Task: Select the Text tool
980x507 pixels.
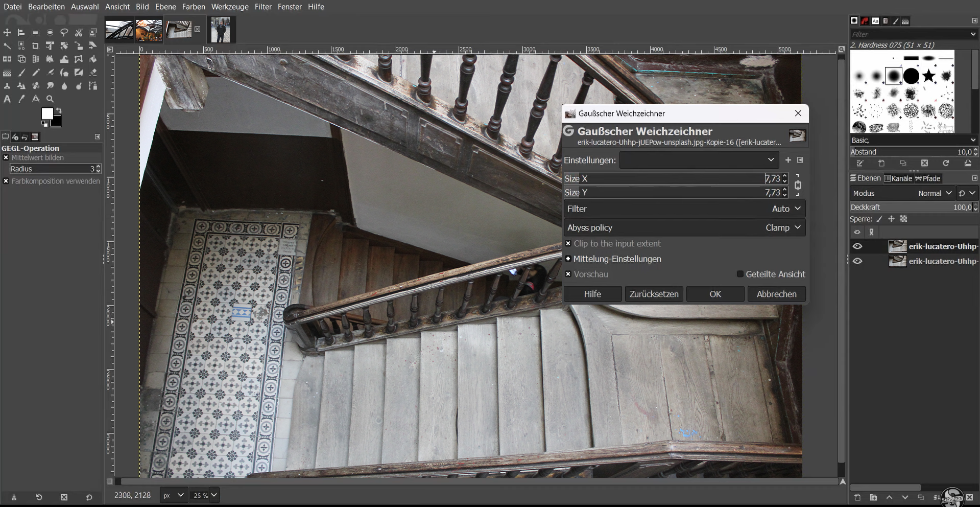Action: (x=7, y=99)
